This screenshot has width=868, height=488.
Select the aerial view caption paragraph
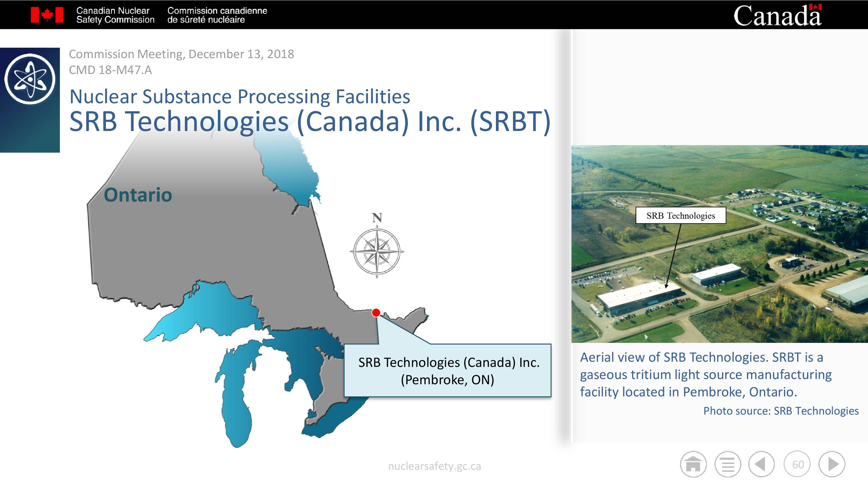pyautogui.click(x=706, y=374)
